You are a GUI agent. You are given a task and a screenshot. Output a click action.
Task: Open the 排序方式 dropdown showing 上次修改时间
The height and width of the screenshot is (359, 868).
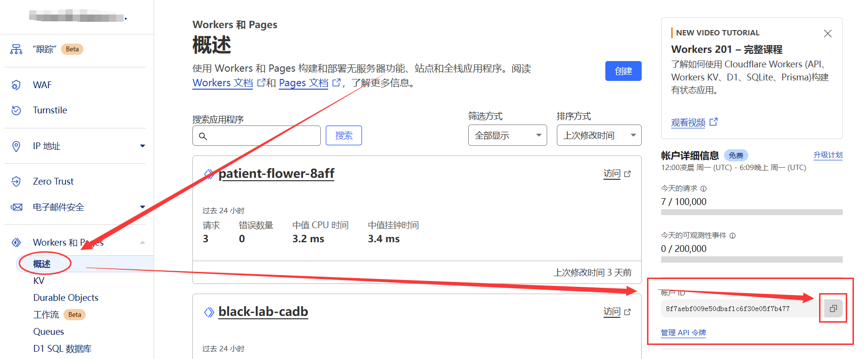pyautogui.click(x=599, y=135)
